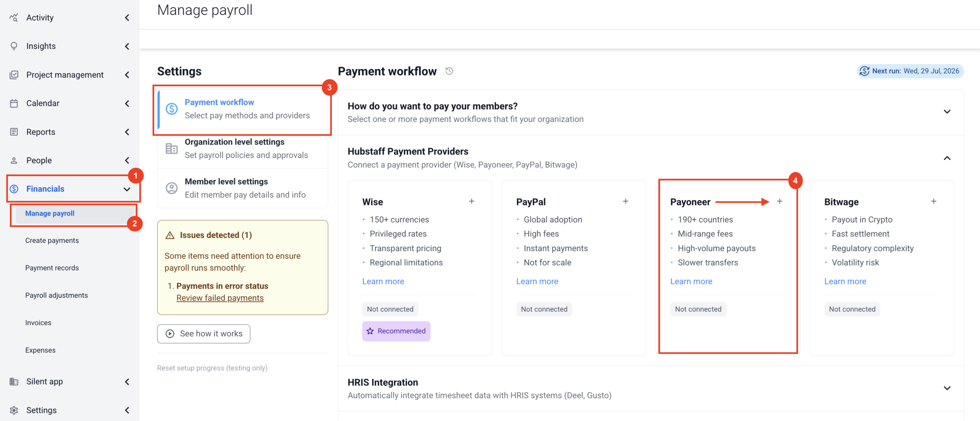
Task: Click the Financials dollar icon in sidebar
Action: point(14,189)
